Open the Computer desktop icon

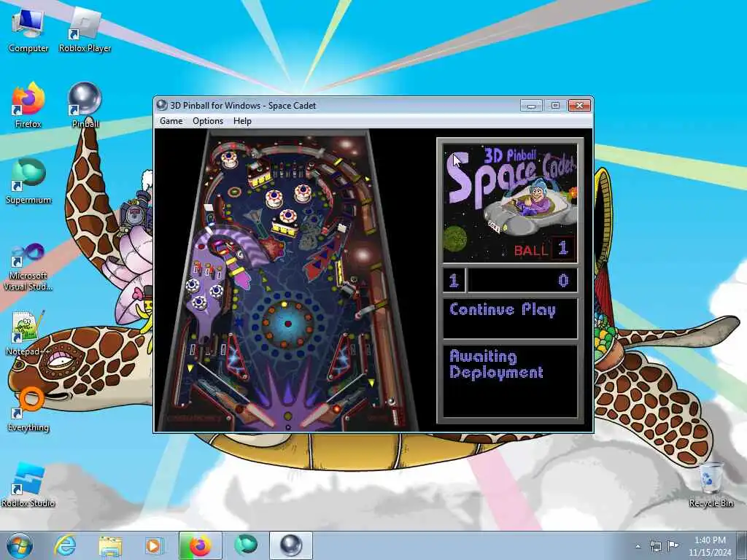tap(28, 30)
